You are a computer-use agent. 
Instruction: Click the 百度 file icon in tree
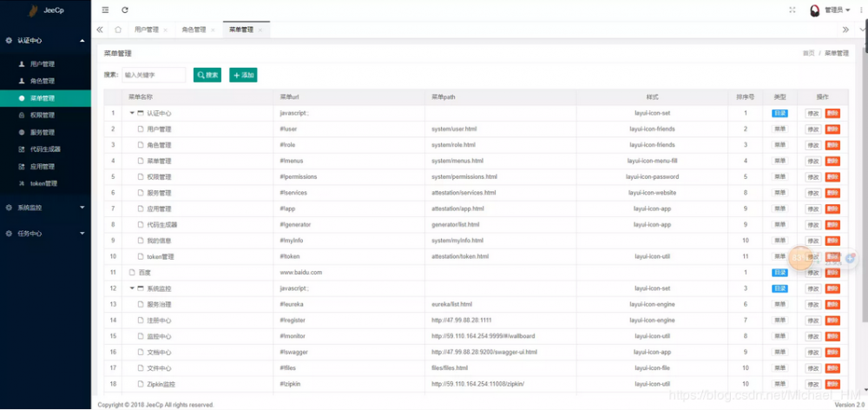[132, 273]
